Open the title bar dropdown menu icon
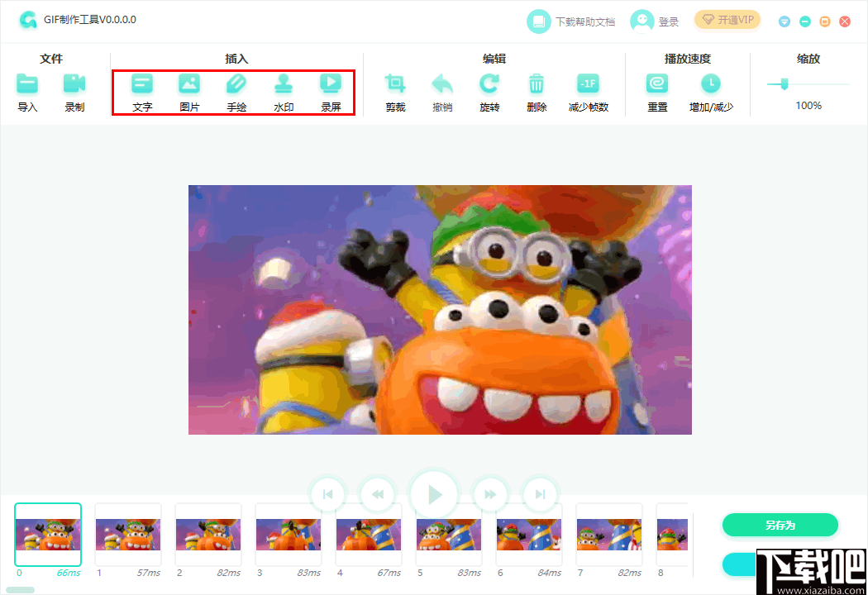868x595 pixels. coord(785,21)
